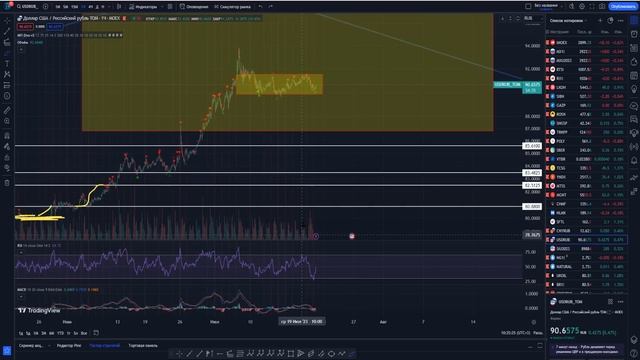This screenshot has height=360, width=640.
Task: Maximize bottom panel icon
Action: point(540,346)
